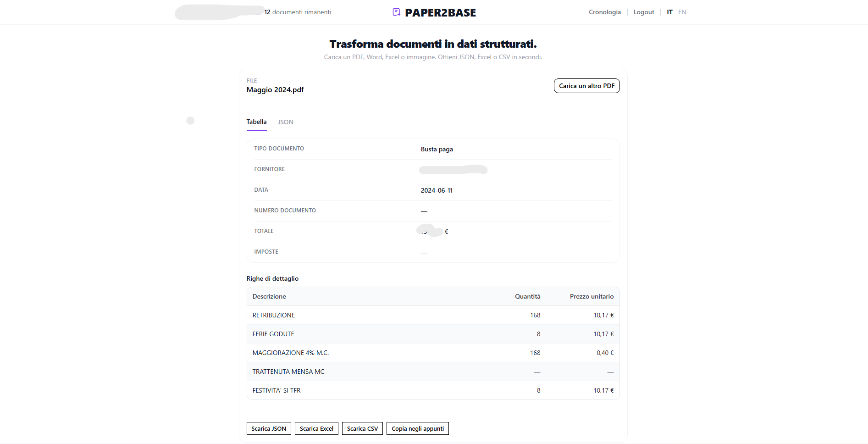Click the Quantità column header
The width and height of the screenshot is (868, 444).
[528, 297]
